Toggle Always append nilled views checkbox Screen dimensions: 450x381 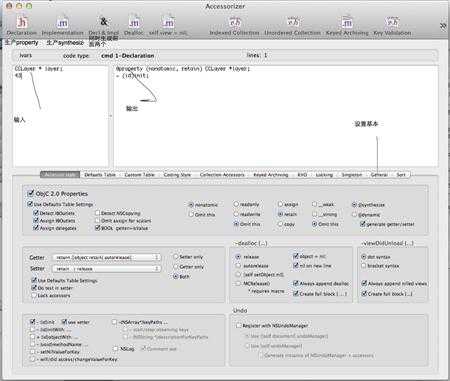[x=364, y=283]
